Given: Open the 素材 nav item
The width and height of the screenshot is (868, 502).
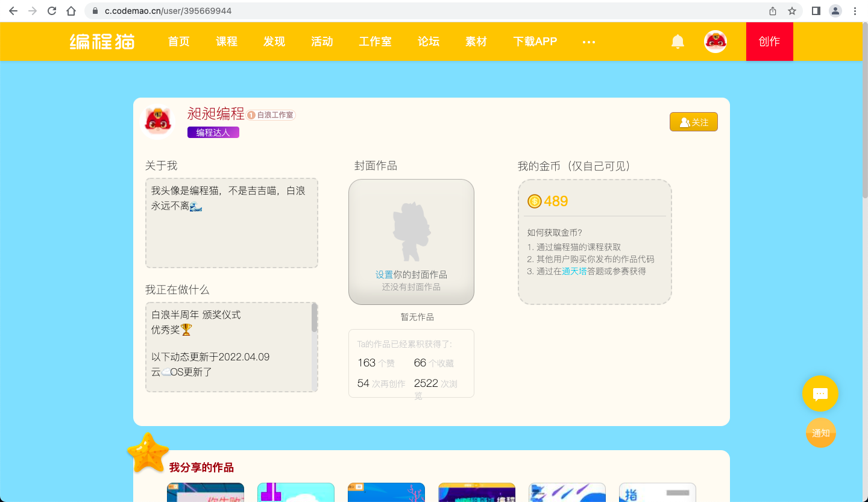Looking at the screenshot, I should coord(476,42).
